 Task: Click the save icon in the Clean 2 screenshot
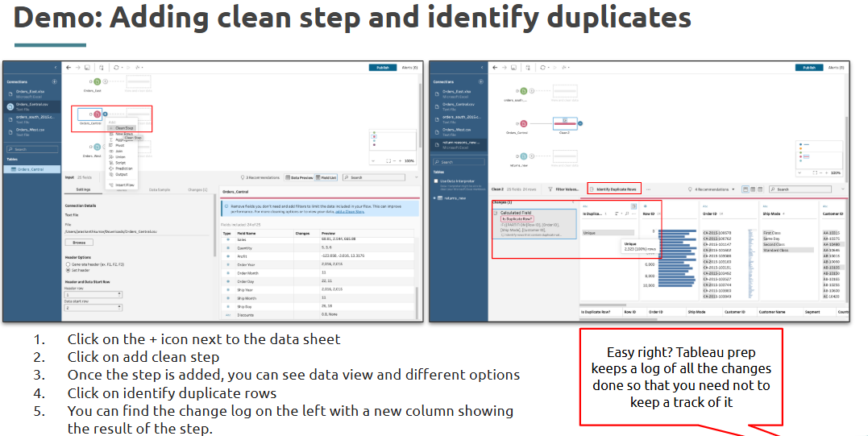513,68
